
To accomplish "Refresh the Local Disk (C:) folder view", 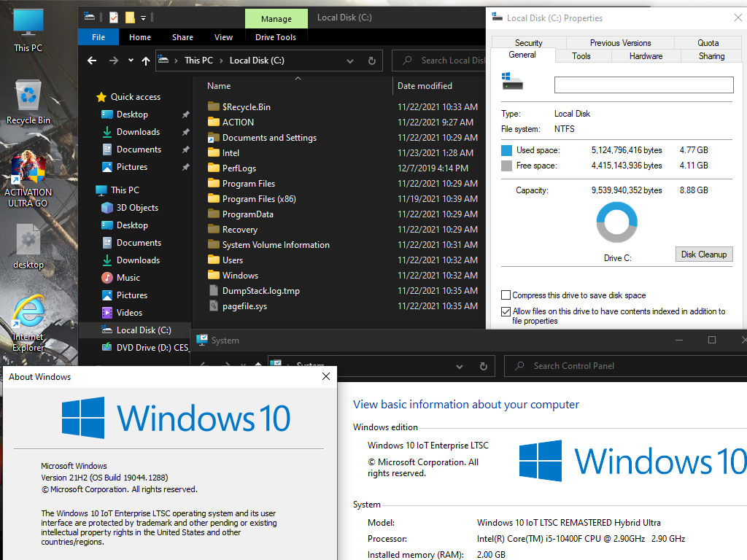I will (372, 61).
